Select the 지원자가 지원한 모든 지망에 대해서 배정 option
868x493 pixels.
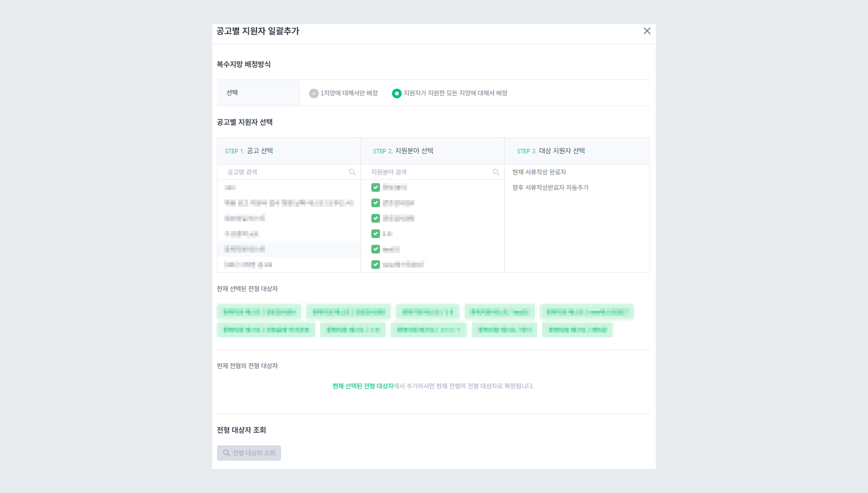pos(396,93)
